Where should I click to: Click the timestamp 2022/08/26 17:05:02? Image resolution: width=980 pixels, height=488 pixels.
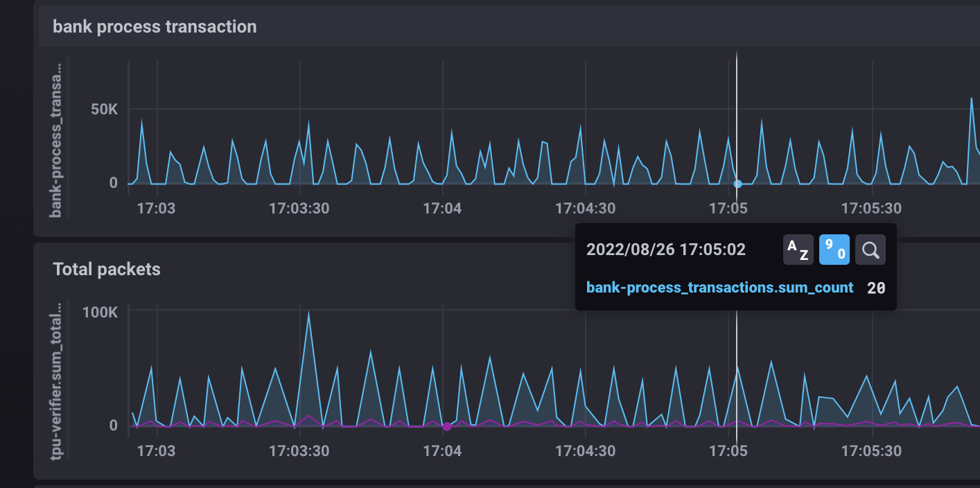667,250
